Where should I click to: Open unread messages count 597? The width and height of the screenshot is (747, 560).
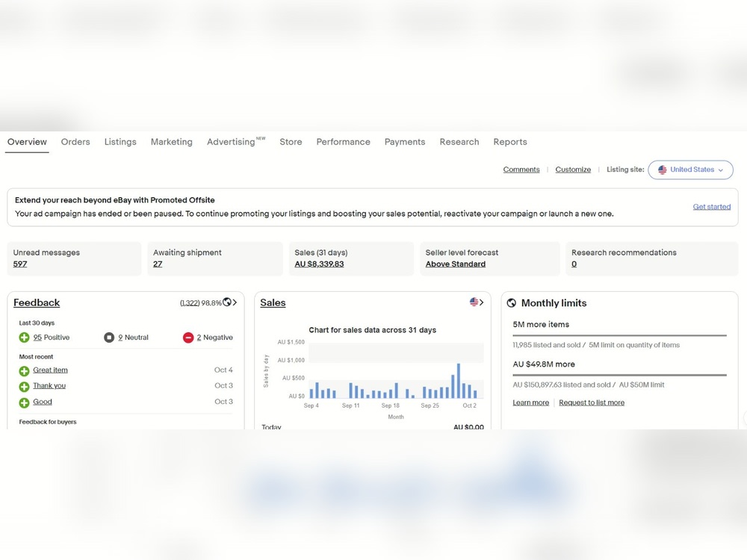(20, 264)
